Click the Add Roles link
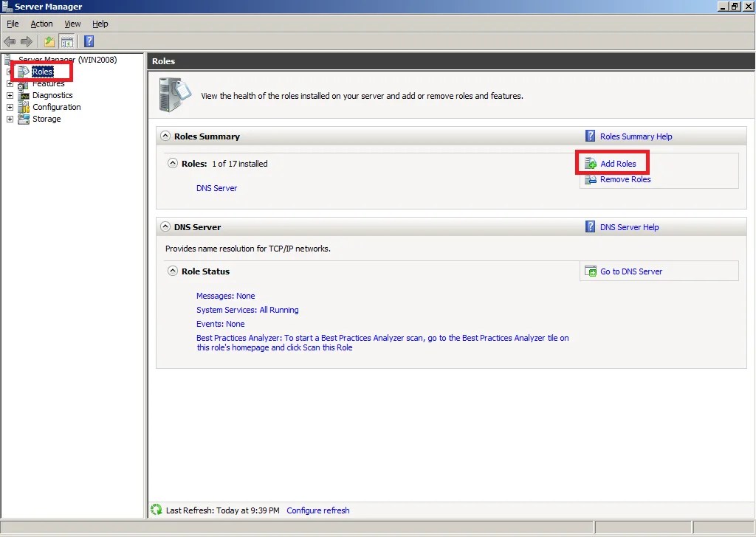The width and height of the screenshot is (756, 537). tap(618, 164)
